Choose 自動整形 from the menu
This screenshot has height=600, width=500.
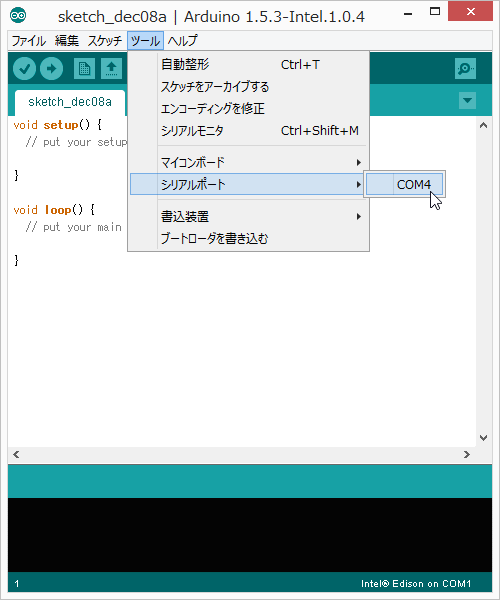(x=249, y=65)
